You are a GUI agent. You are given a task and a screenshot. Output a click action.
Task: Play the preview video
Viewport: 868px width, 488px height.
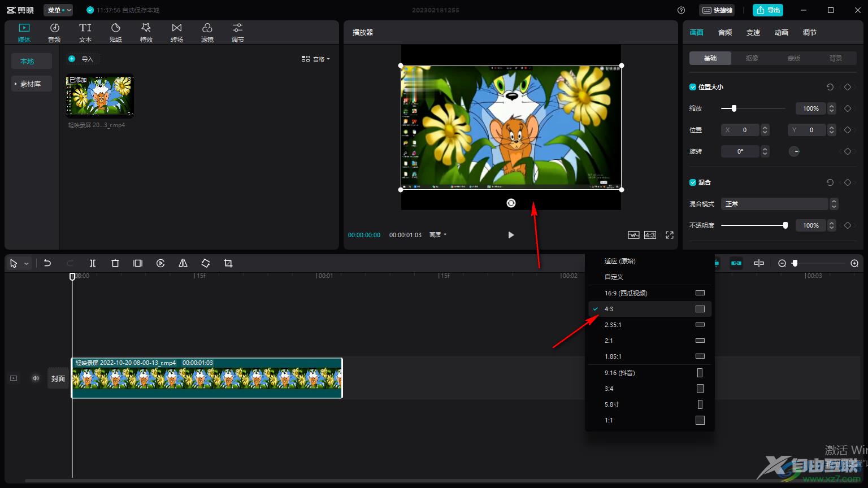[x=511, y=235]
